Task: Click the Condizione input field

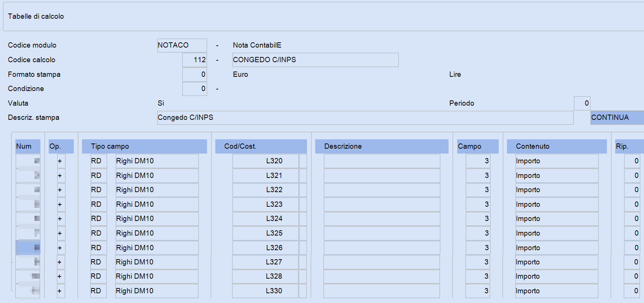Action: tap(195, 89)
